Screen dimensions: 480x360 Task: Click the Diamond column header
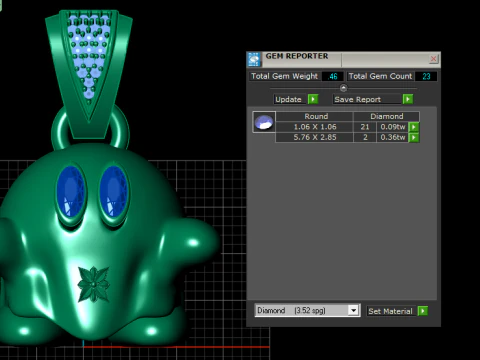tap(387, 116)
